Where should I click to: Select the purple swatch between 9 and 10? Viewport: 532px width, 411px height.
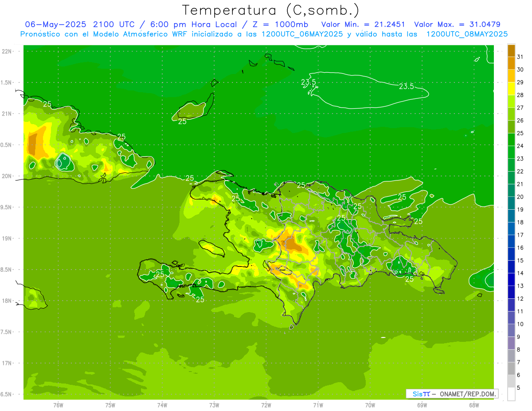coord(511,330)
